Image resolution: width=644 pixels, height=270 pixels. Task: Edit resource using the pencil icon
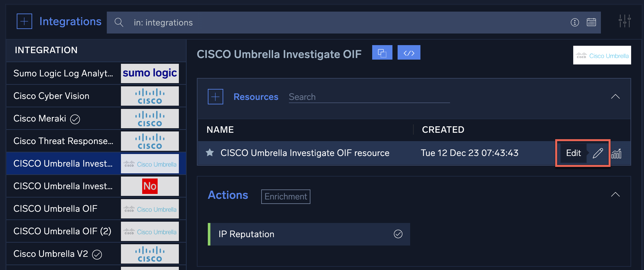coord(598,153)
